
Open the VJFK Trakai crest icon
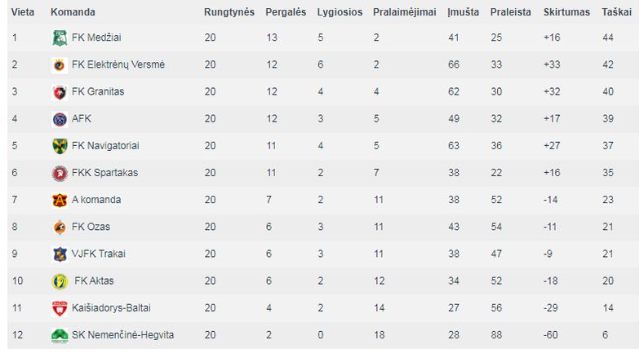(x=60, y=254)
